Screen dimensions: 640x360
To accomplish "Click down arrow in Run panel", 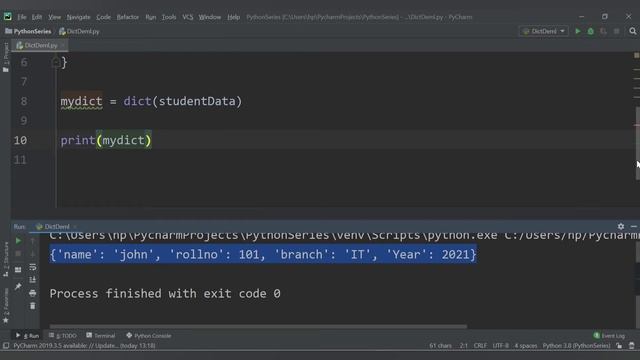I will tap(33, 254).
